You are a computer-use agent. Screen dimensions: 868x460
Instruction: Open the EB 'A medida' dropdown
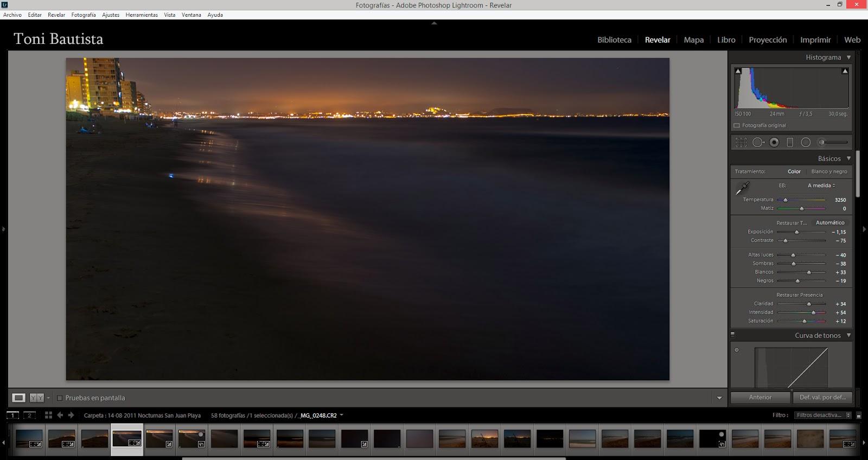tap(821, 186)
